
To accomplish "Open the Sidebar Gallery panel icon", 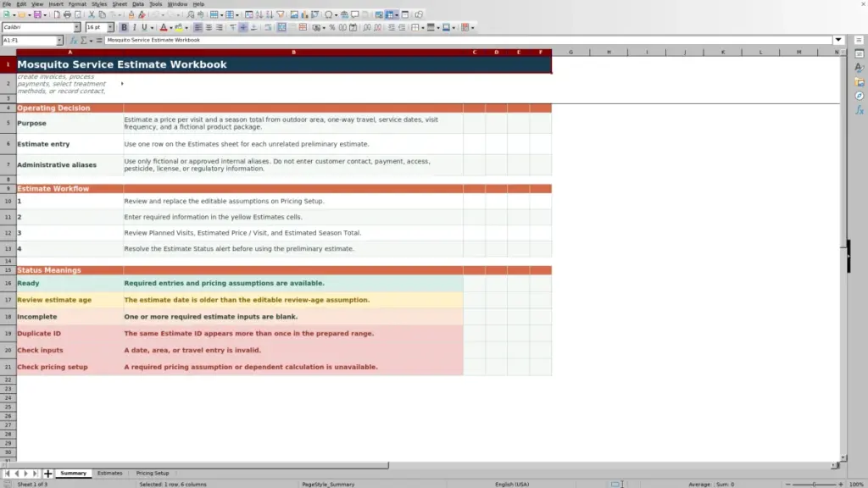I will pyautogui.click(x=860, y=82).
